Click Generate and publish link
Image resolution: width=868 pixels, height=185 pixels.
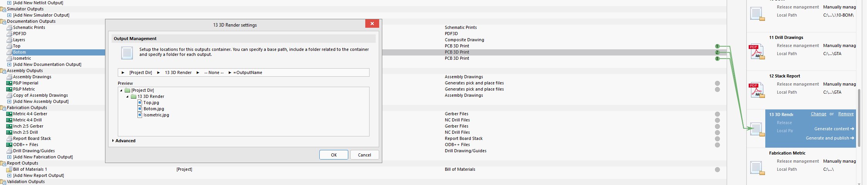(830, 138)
